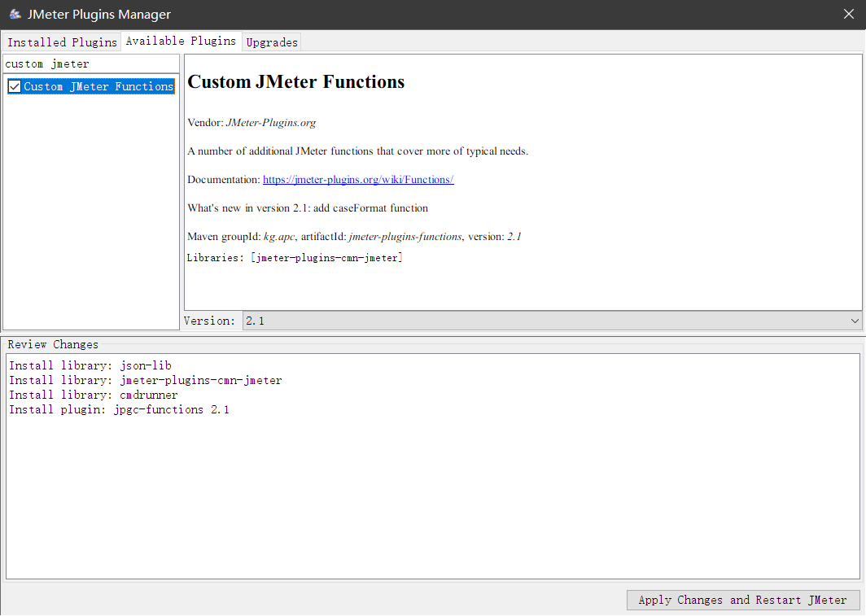Click the Maven groupId kg.apc line
The image size is (866, 616).
pos(355,236)
